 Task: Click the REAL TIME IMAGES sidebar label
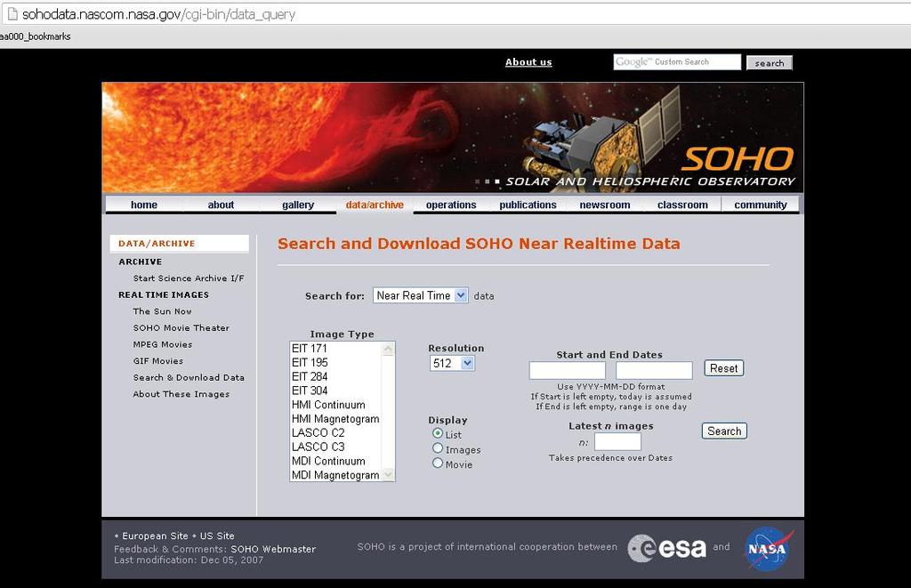164,295
